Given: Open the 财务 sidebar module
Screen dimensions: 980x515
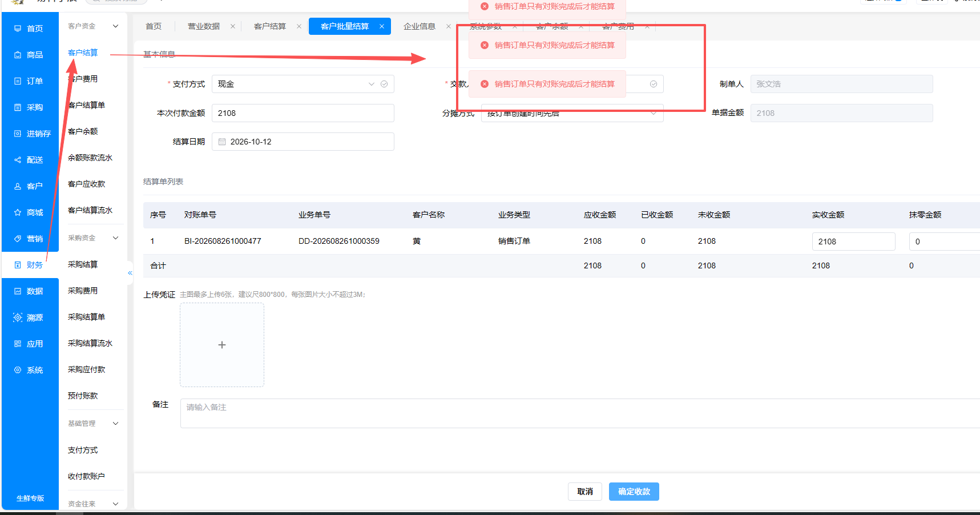Looking at the screenshot, I should click(x=29, y=265).
